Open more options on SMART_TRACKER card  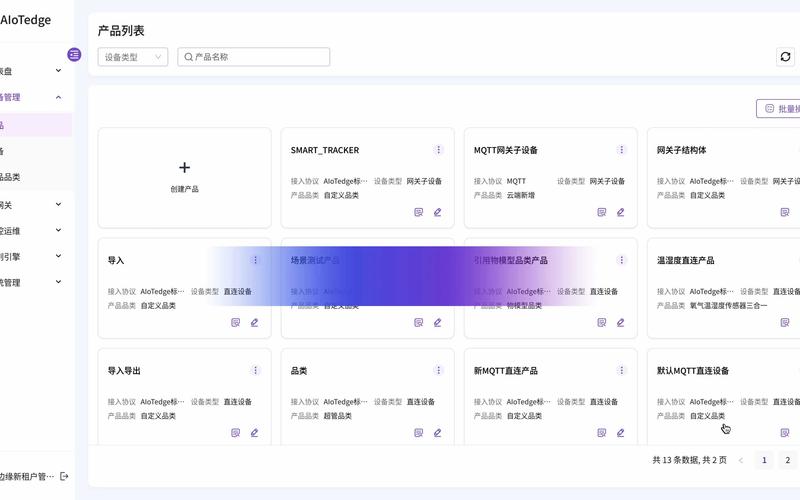pos(438,150)
